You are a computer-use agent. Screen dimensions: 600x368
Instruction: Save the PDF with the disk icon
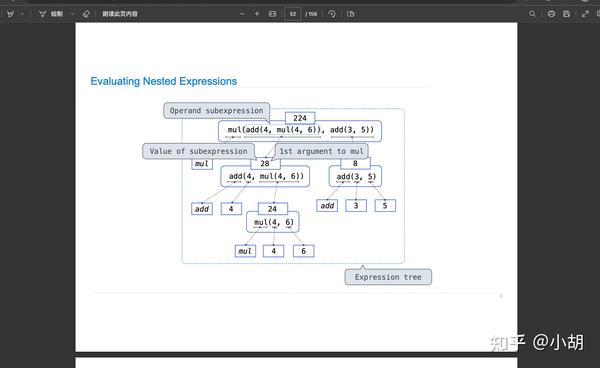(x=566, y=14)
